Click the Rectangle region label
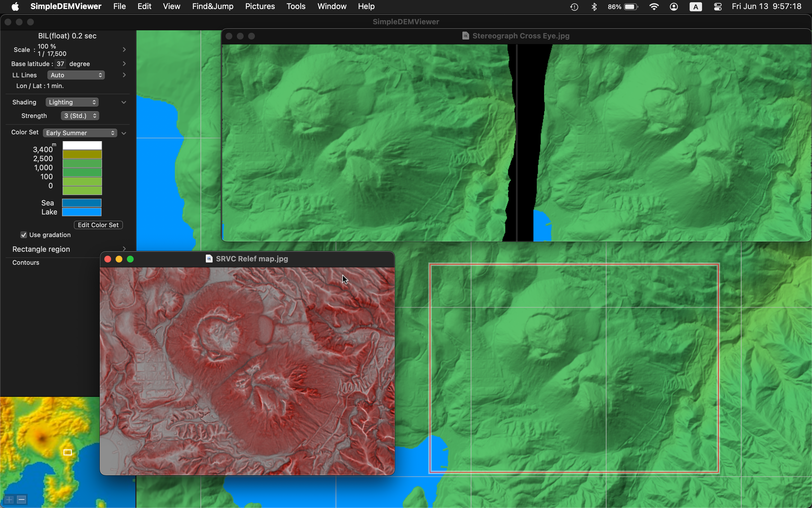812x508 pixels. tap(41, 249)
